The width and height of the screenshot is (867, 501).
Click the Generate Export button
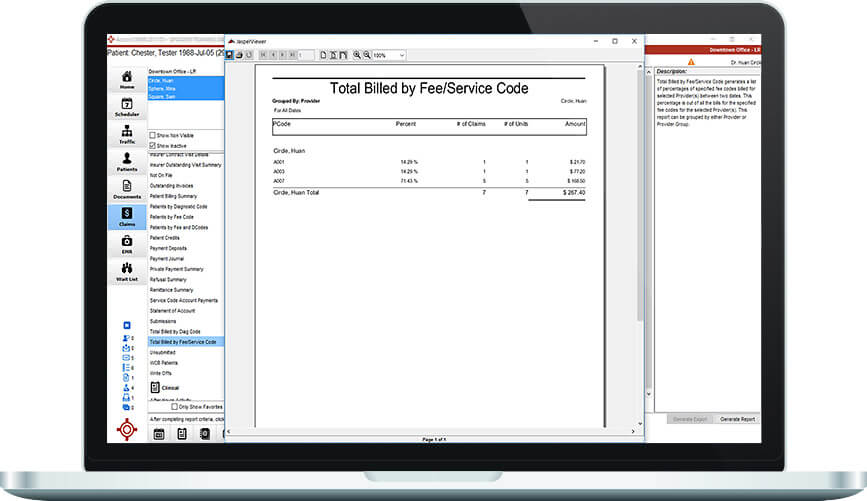tap(690, 419)
